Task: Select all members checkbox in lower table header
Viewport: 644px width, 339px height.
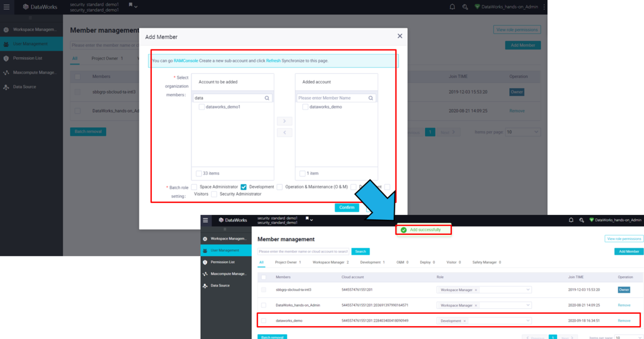Action: coord(264,277)
